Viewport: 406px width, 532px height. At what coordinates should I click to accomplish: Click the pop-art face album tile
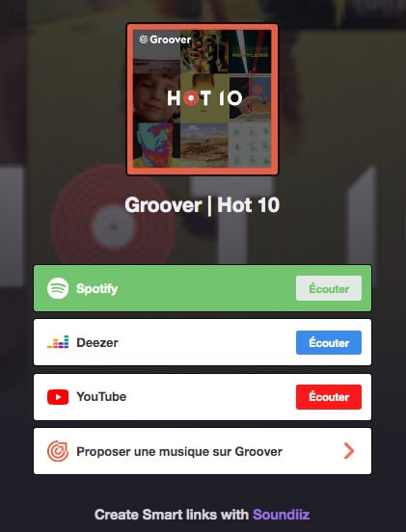pyautogui.click(x=156, y=145)
